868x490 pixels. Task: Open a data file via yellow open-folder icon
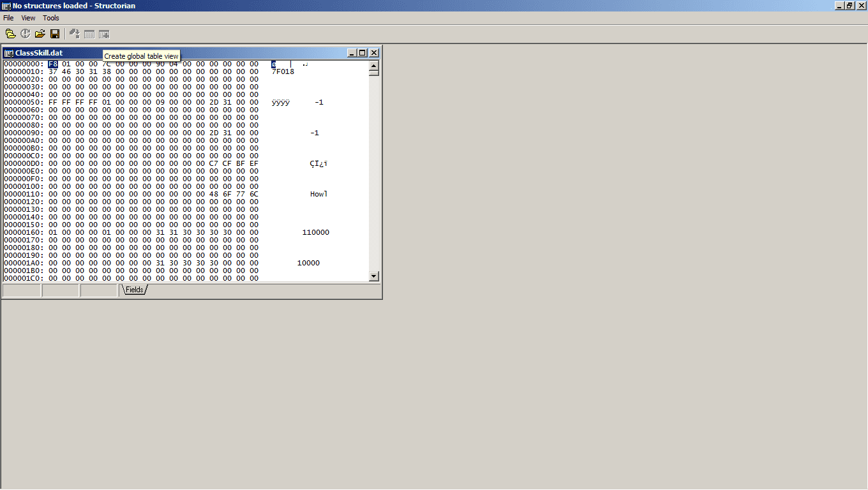click(40, 34)
